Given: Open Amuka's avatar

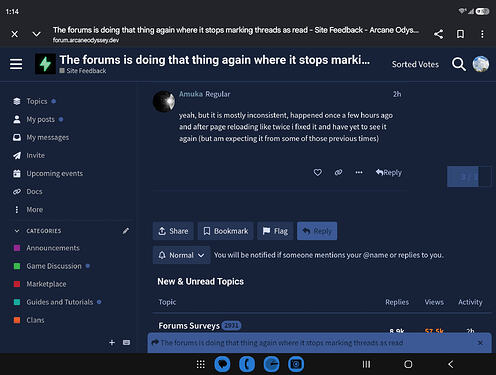Looking at the screenshot, I should 164,101.
